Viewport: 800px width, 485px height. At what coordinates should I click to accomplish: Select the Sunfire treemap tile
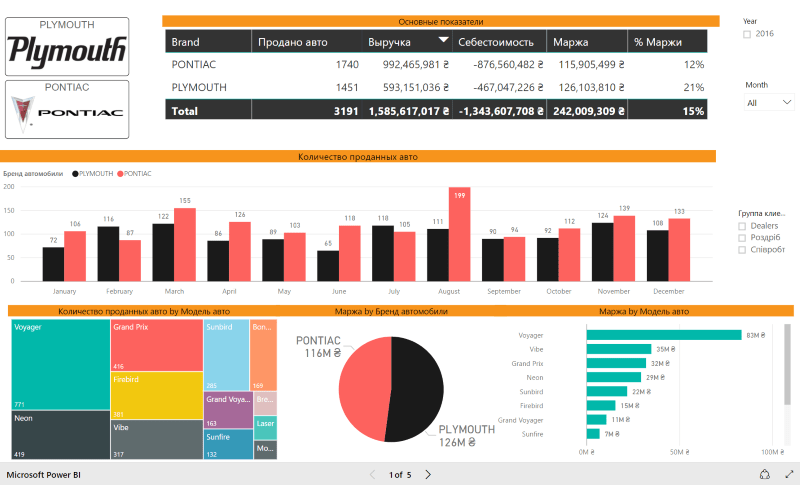pos(228,444)
